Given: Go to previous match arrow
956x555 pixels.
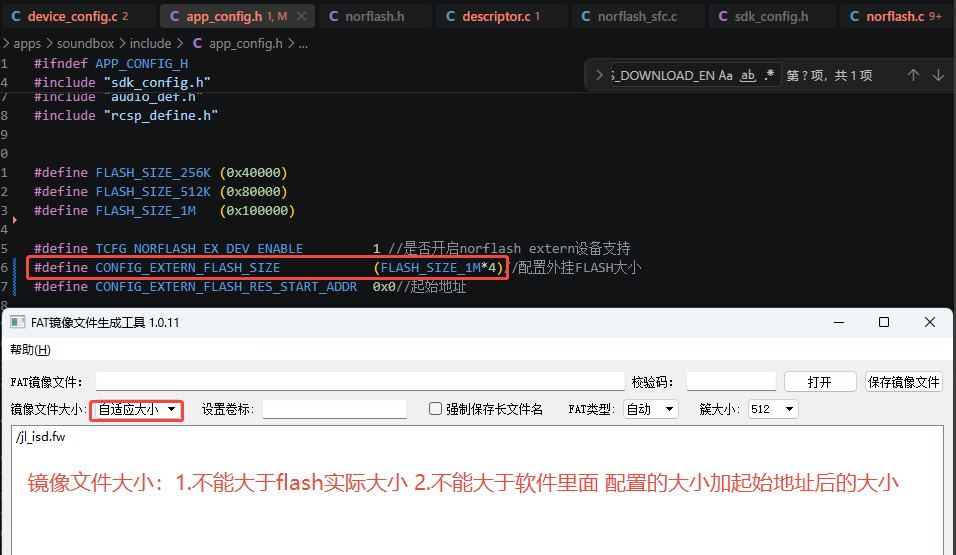Looking at the screenshot, I should tap(913, 75).
